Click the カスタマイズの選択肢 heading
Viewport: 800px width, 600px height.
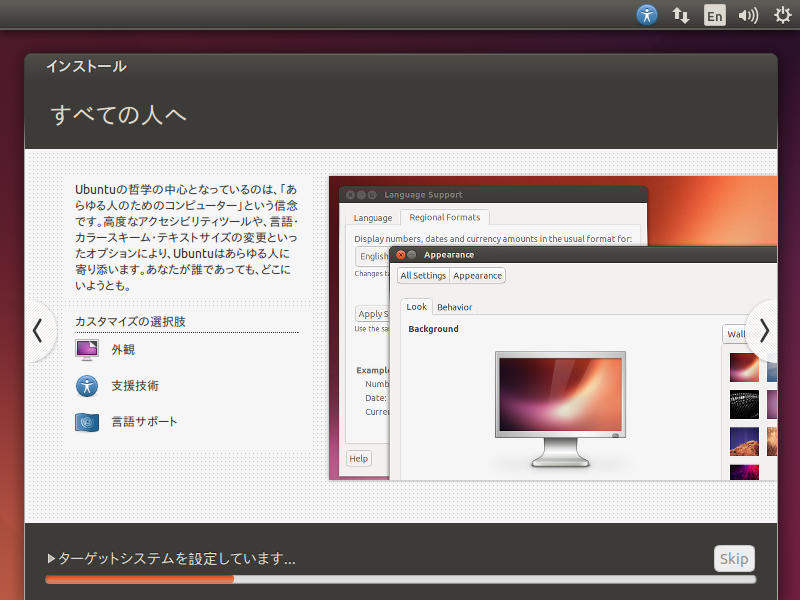coord(130,321)
